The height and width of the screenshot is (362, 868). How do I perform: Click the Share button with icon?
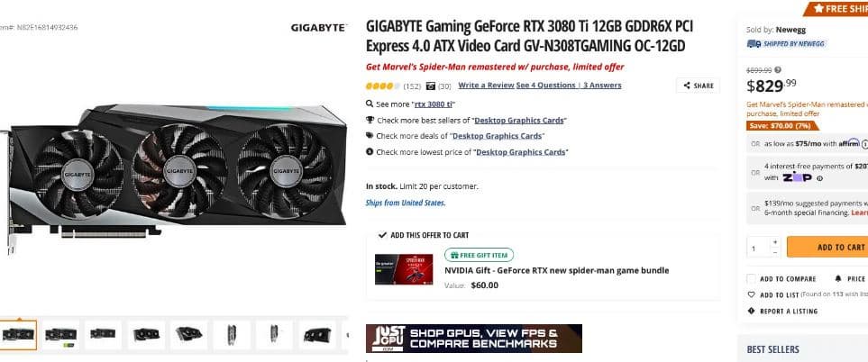(x=698, y=86)
